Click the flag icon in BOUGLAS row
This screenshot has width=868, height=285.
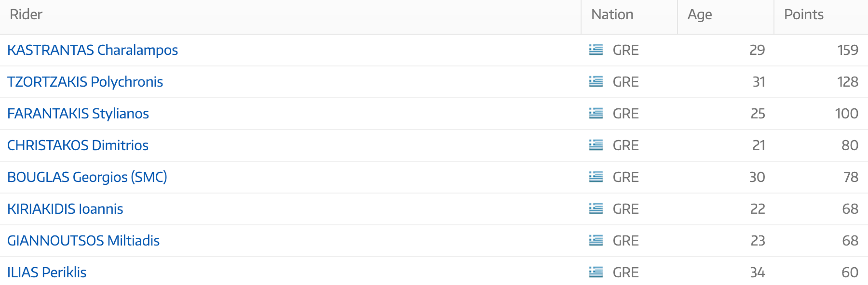tap(596, 177)
